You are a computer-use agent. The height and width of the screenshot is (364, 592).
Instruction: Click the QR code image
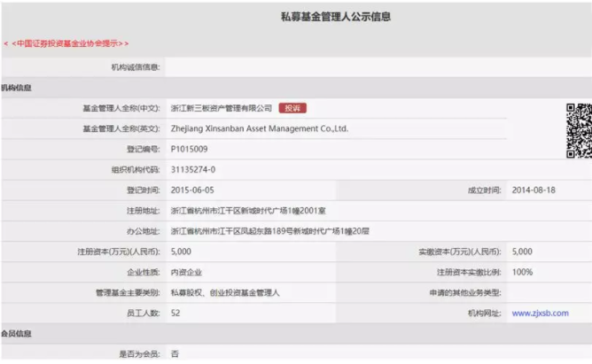(x=579, y=130)
